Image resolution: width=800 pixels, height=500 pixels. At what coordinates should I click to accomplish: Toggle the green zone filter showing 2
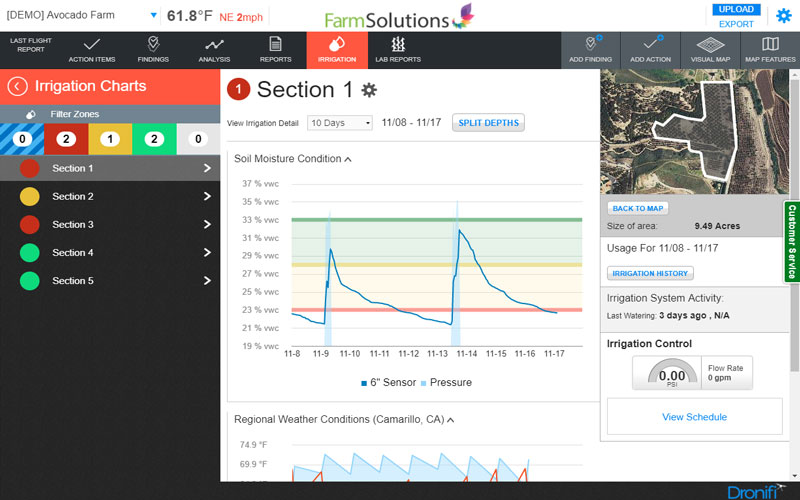click(x=154, y=139)
